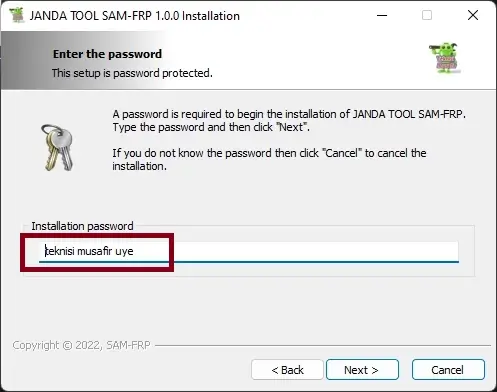Go to previous step with < Back
Screen dimensions: 497x392
pos(287,370)
